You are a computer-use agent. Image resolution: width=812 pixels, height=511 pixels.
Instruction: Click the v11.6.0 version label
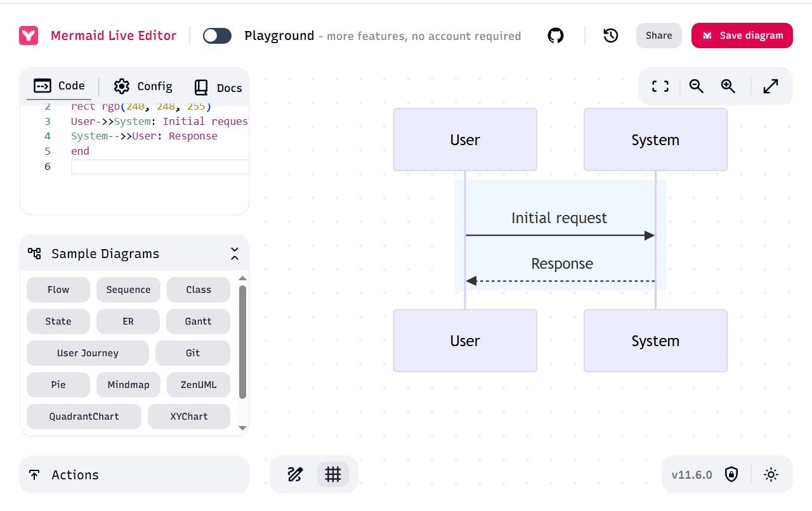point(691,475)
